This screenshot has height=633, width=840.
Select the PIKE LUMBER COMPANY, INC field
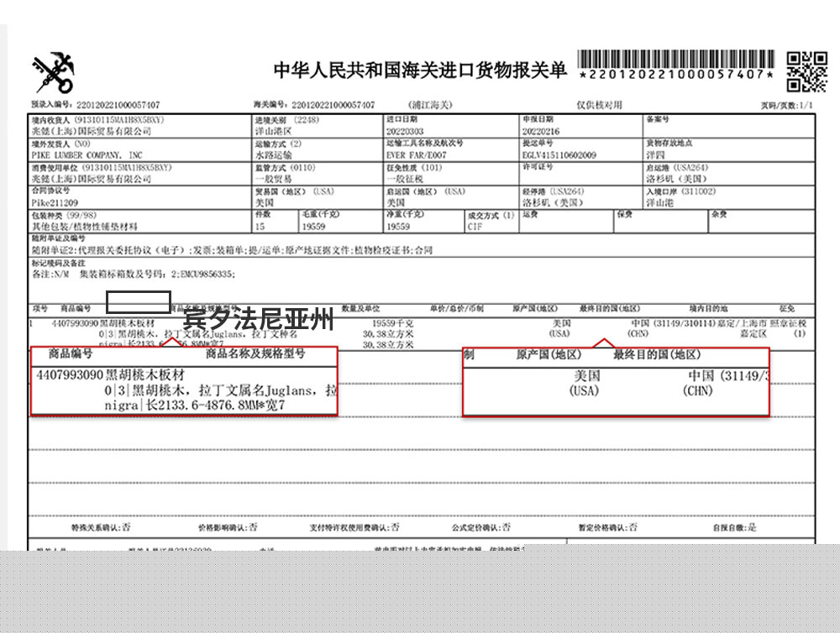(x=88, y=155)
